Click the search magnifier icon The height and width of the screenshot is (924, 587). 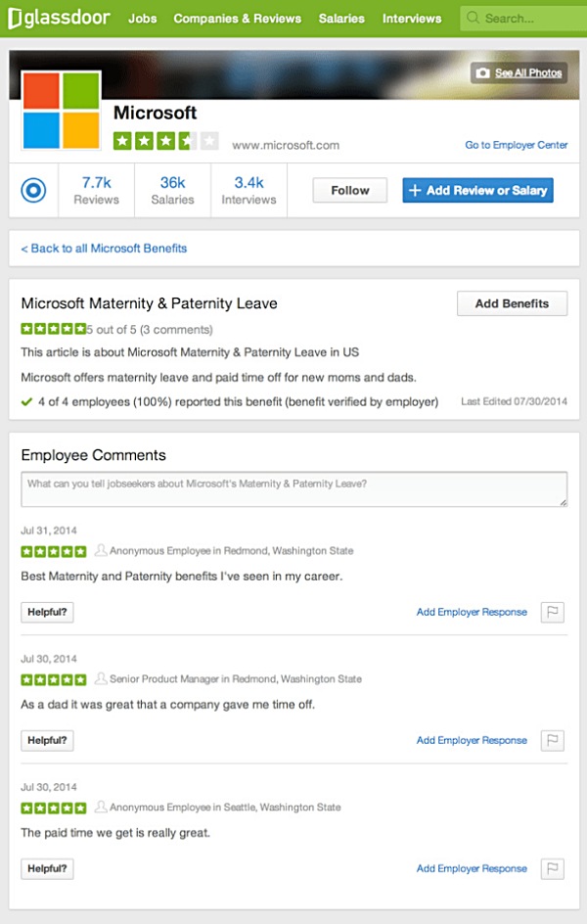pos(473,18)
